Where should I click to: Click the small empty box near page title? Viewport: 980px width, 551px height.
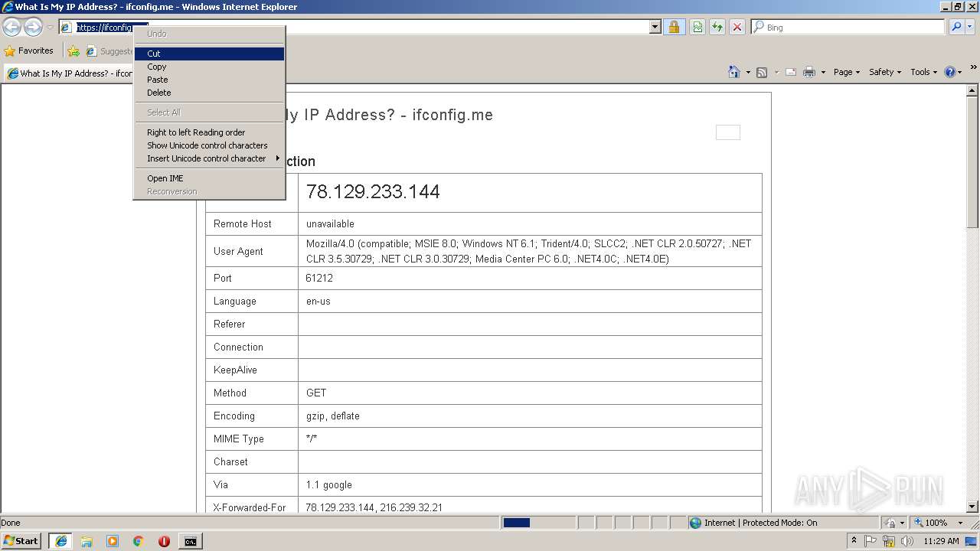point(728,132)
